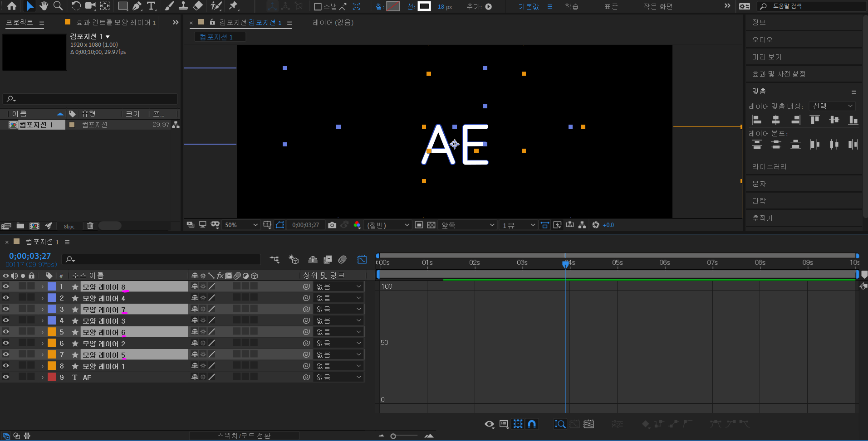
Task: Hide 모양 레이어 7 with eye
Action: (6, 309)
